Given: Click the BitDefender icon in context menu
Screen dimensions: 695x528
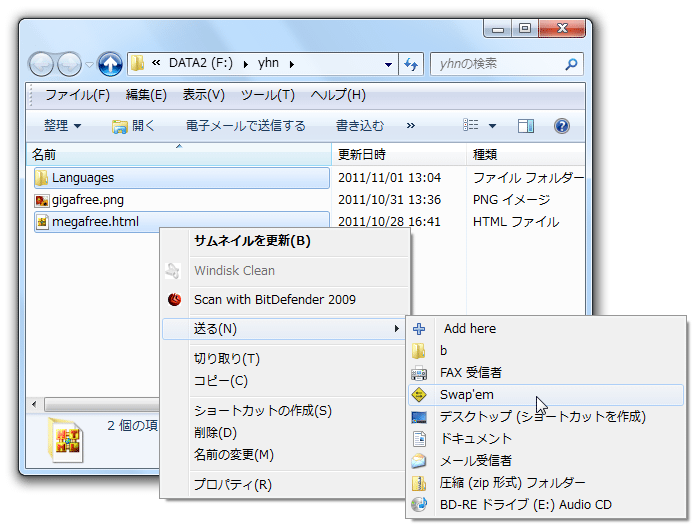Looking at the screenshot, I should click(175, 300).
